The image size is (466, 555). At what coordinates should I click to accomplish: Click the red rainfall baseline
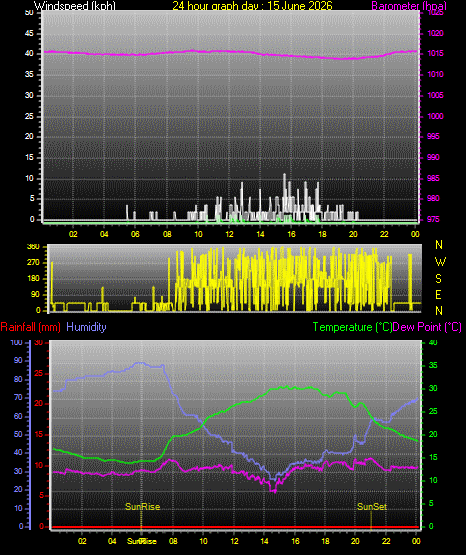235,527
